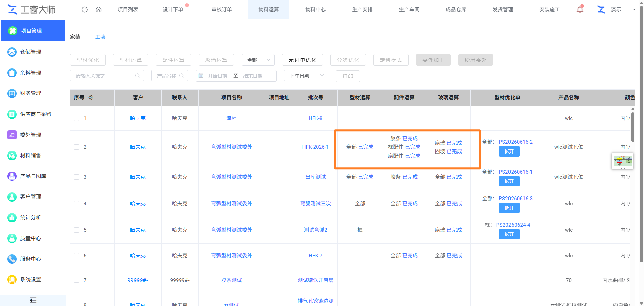The height and width of the screenshot is (306, 644).
Task: Open 客户管理 sidebar icon
Action: coord(12,197)
